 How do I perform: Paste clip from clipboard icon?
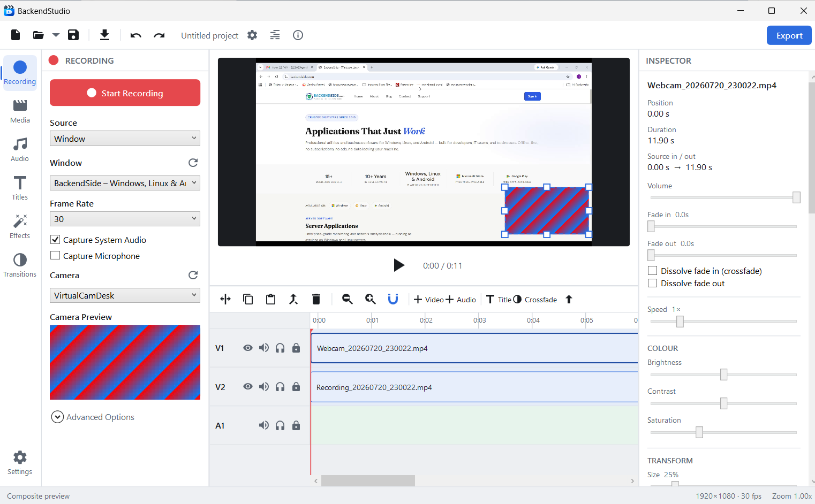[x=271, y=299]
